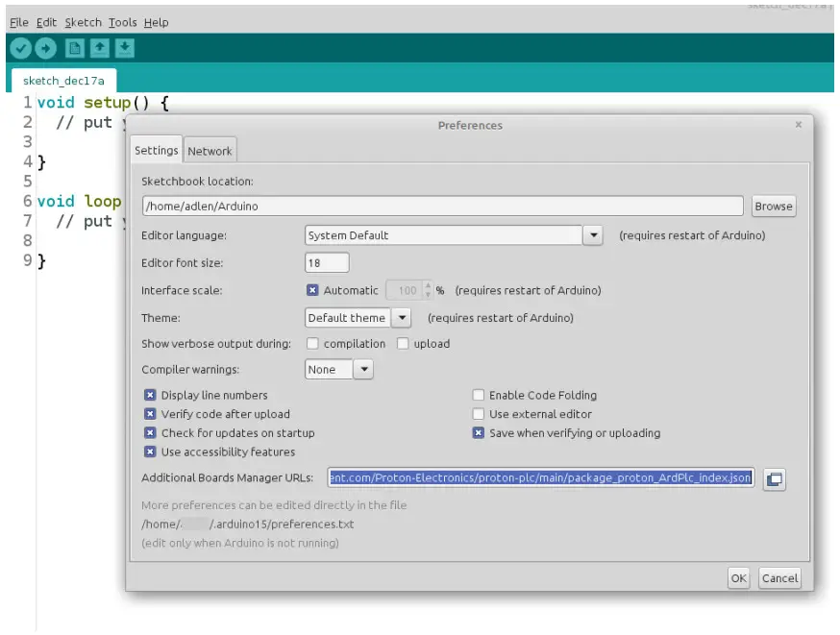
Task: Enable Code Folding checkbox
Action: [x=479, y=395]
